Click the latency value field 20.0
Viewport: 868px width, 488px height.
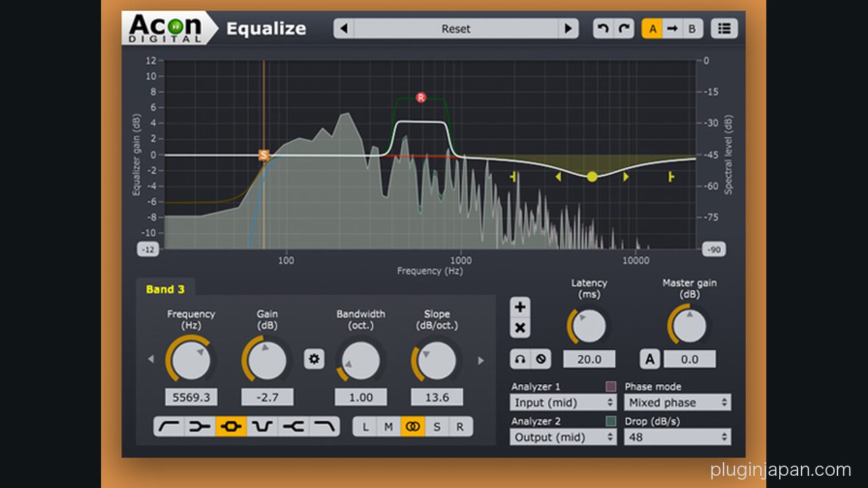[x=589, y=359]
